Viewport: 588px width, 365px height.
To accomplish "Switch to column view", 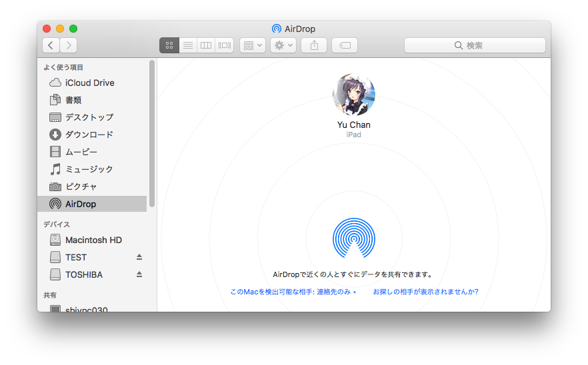I will (x=206, y=45).
